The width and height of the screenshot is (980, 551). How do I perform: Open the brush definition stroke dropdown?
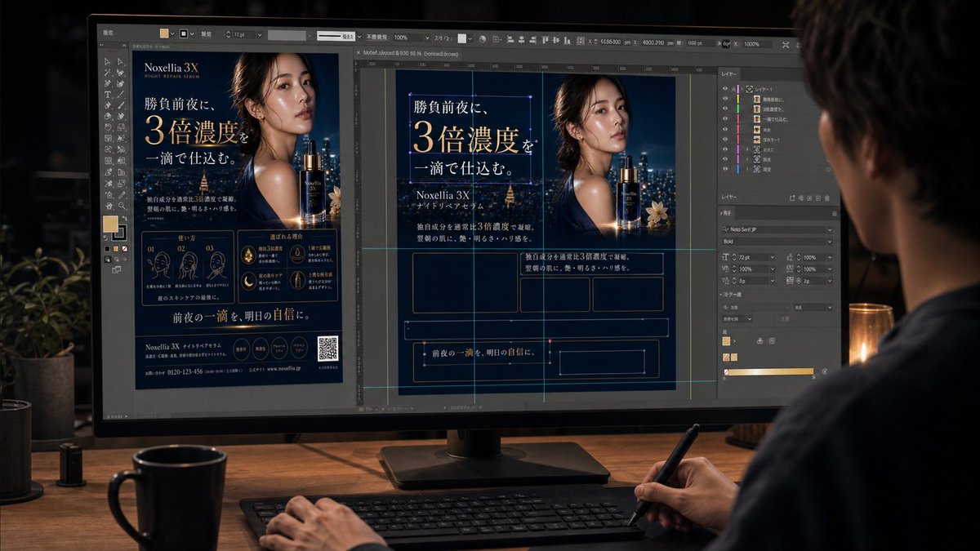click(x=359, y=36)
